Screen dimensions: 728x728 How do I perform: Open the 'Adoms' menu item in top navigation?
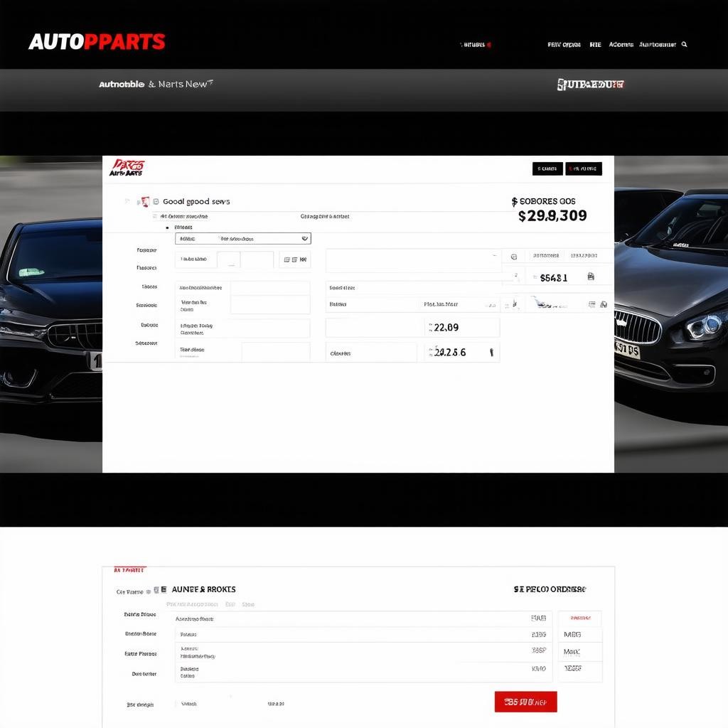[x=621, y=44]
